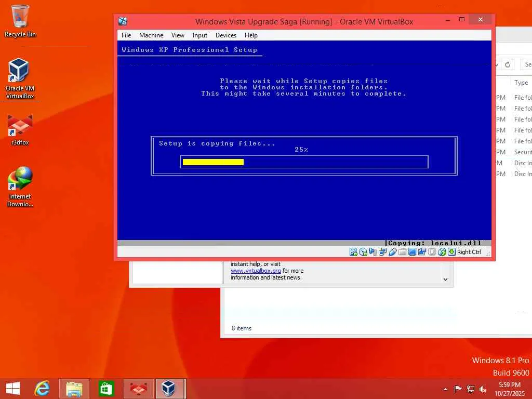
Task: Open the Input menu
Action: coord(200,35)
